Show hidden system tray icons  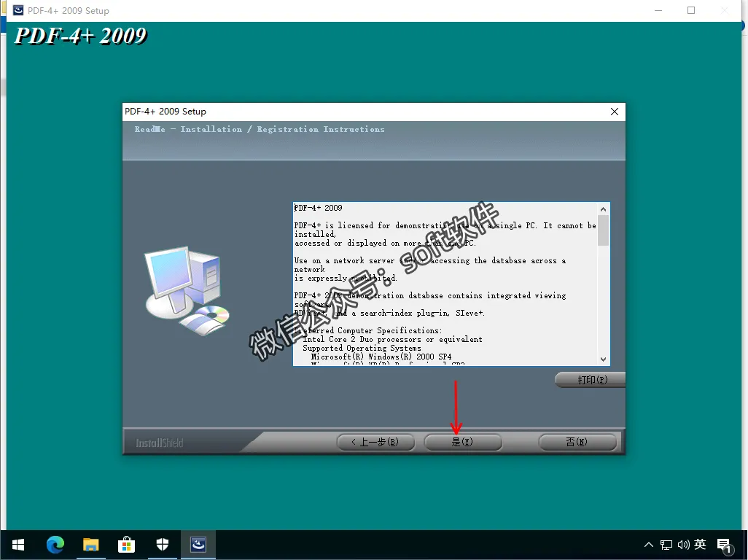coord(648,545)
